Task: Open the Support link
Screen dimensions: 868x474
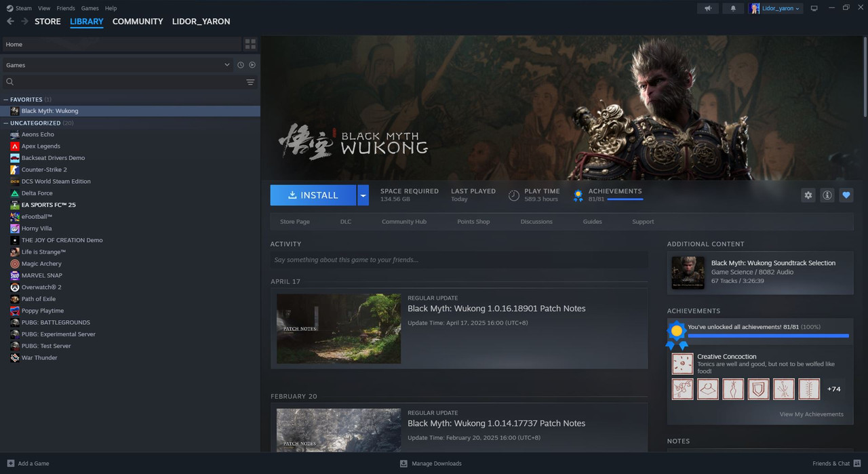Action: [643, 222]
